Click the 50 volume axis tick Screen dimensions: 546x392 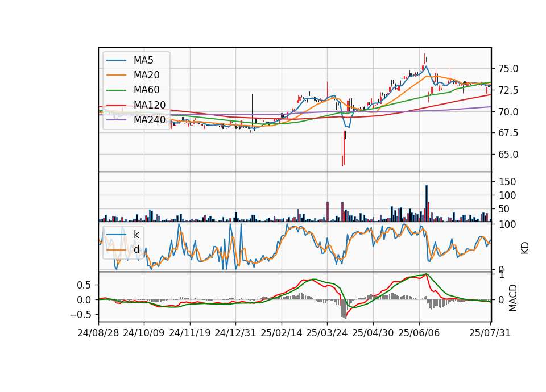point(504,209)
